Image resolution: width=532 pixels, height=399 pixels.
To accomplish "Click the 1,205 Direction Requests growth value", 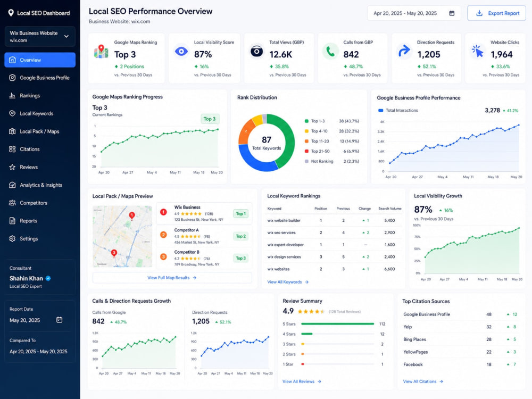I will pyautogui.click(x=201, y=321).
